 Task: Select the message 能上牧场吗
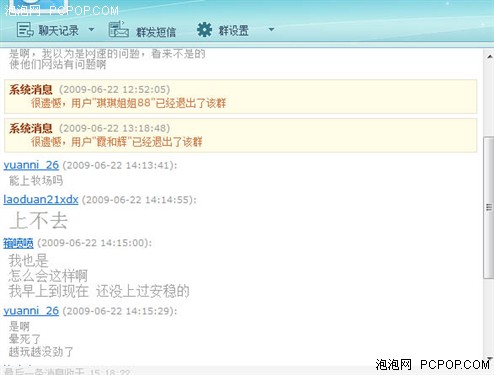click(x=36, y=181)
